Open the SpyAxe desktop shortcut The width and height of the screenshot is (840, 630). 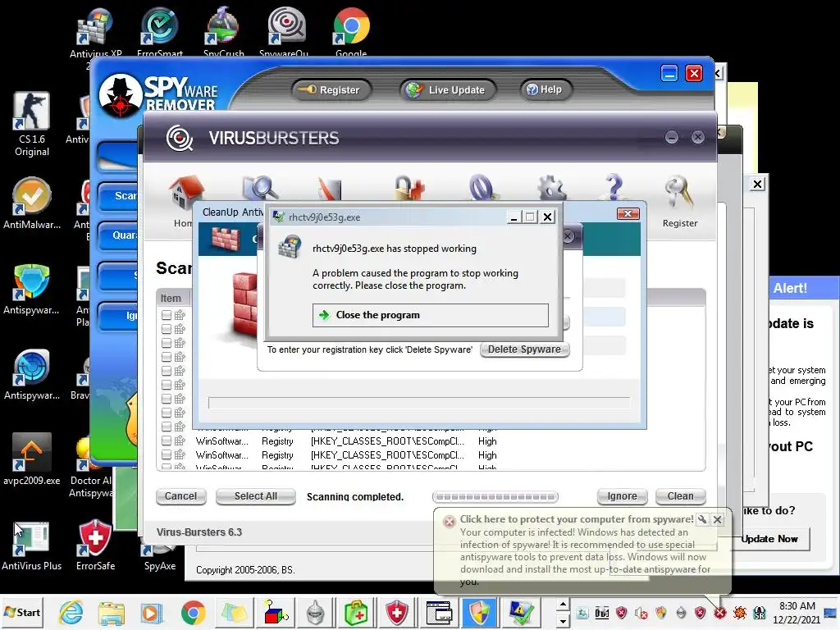point(160,557)
